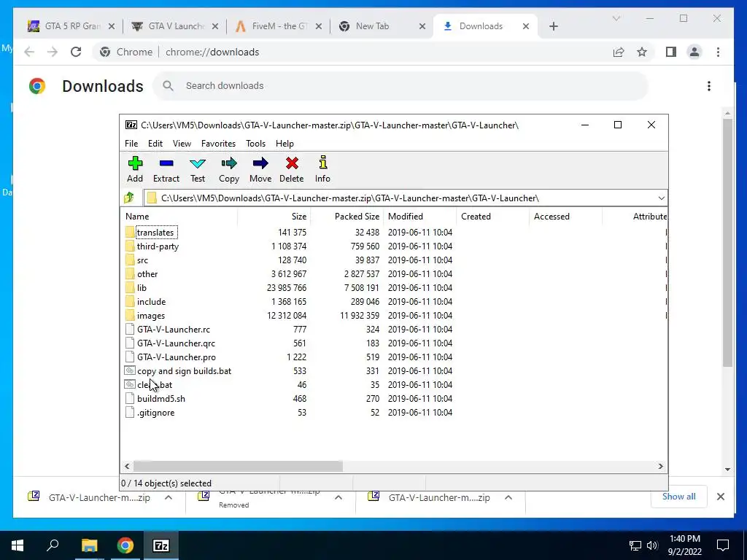This screenshot has height=560, width=747.
Task: Click the Search downloads field
Action: pyautogui.click(x=400, y=86)
